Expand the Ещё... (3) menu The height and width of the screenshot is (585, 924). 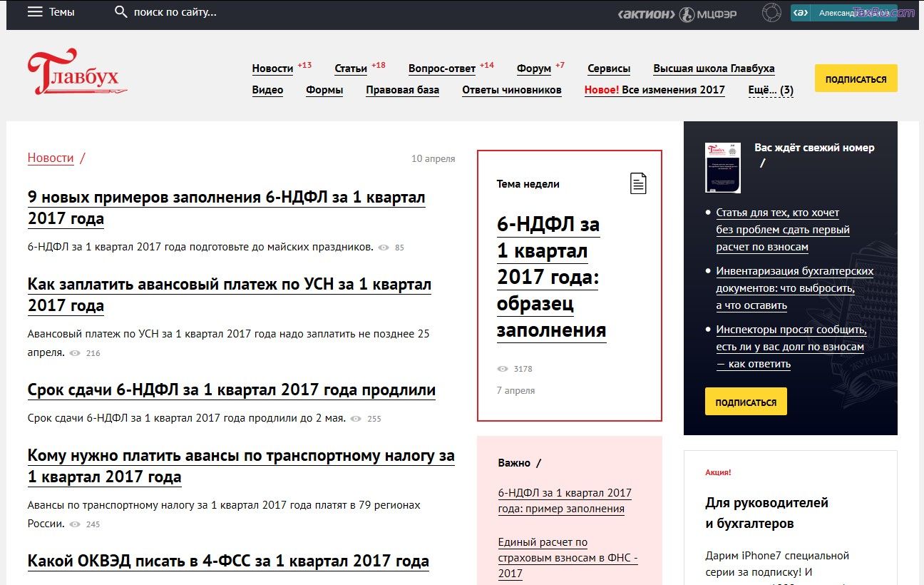[x=771, y=90]
